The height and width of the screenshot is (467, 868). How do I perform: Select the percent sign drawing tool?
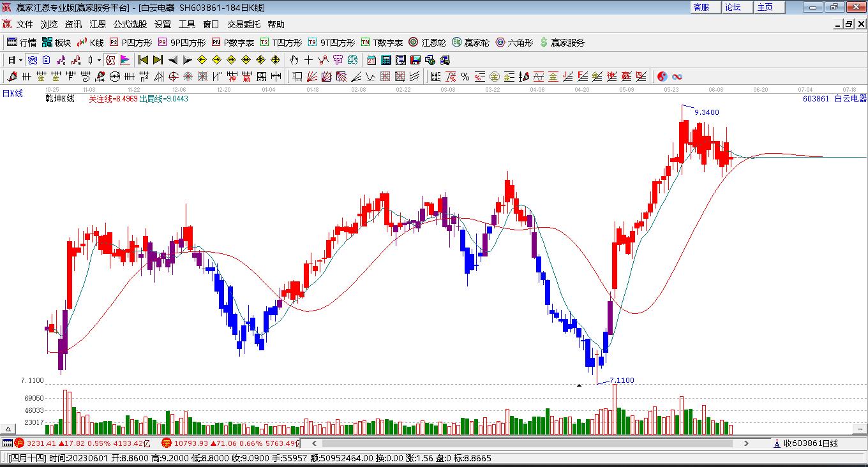coord(465,77)
